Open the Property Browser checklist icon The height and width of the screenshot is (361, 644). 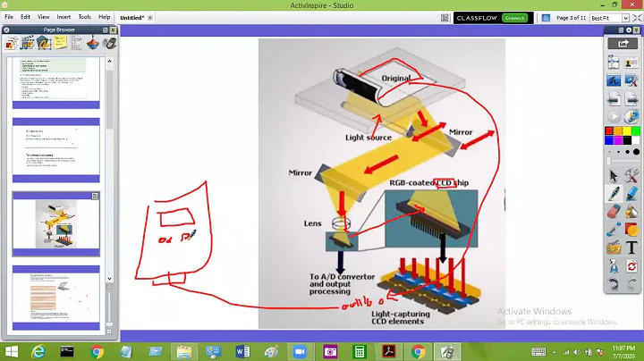click(76, 43)
